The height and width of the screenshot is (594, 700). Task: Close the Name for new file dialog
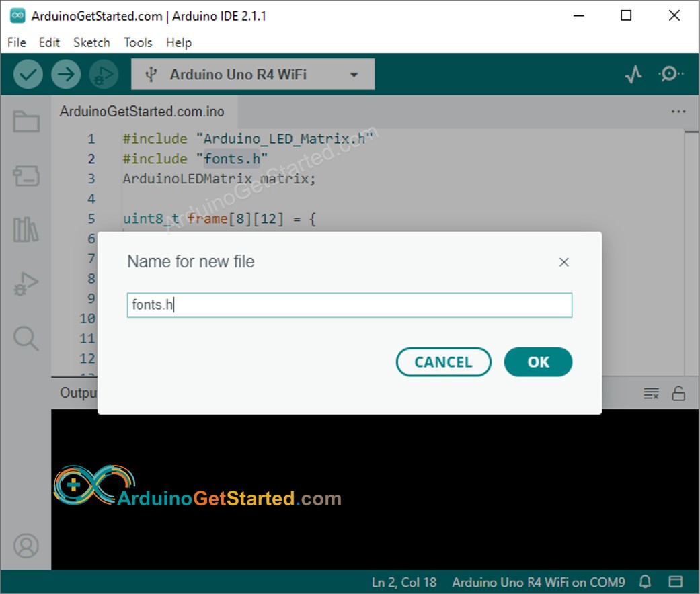click(x=564, y=262)
